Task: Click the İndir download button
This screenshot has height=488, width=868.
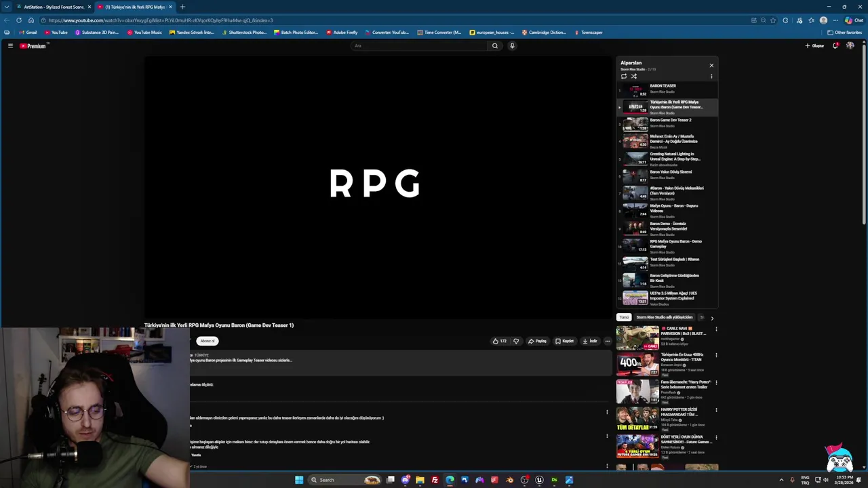Action: [589, 341]
